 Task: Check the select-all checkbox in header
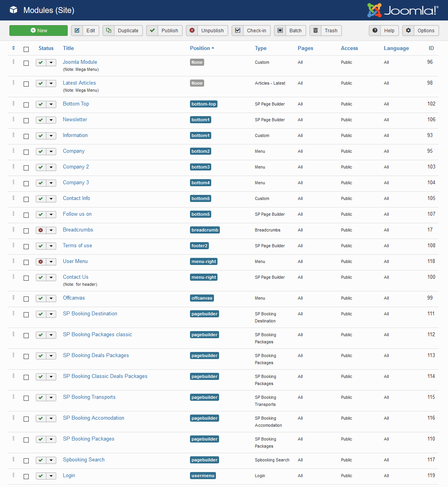coord(26,49)
